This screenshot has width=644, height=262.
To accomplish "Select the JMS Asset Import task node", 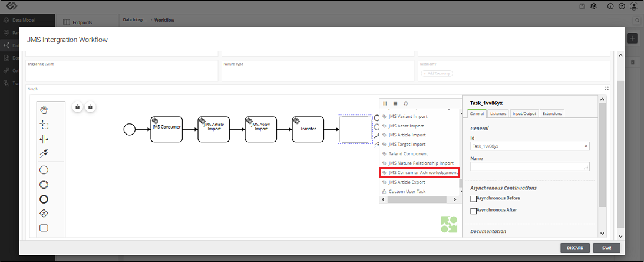I will pos(261,129).
